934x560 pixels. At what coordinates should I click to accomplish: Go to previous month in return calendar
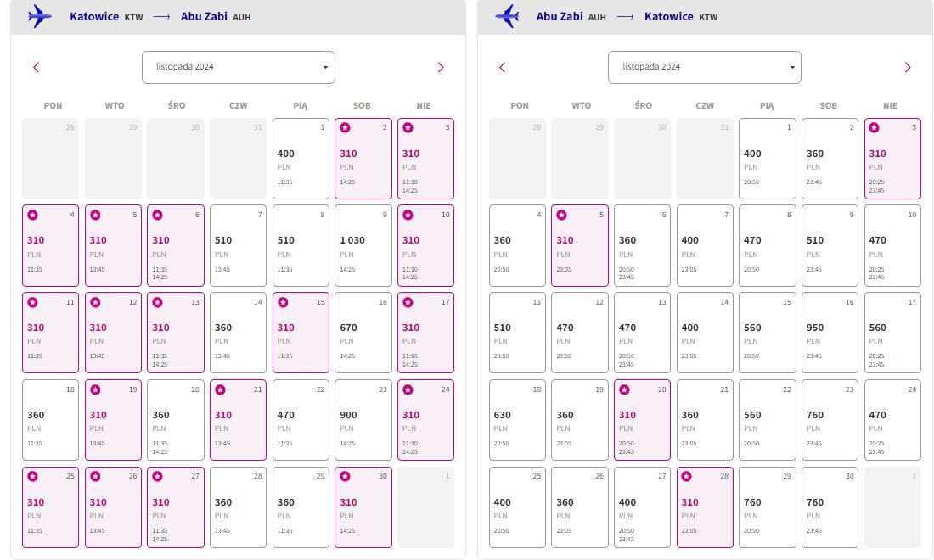(503, 67)
